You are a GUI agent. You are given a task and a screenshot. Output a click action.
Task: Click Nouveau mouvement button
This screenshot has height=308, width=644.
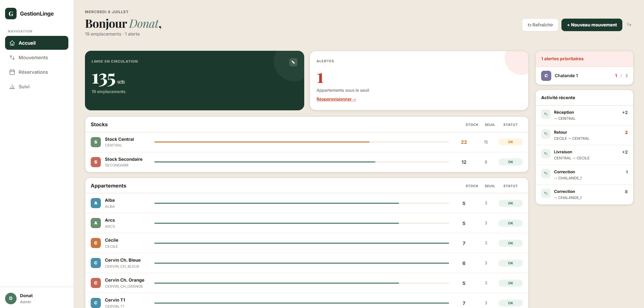click(x=592, y=25)
